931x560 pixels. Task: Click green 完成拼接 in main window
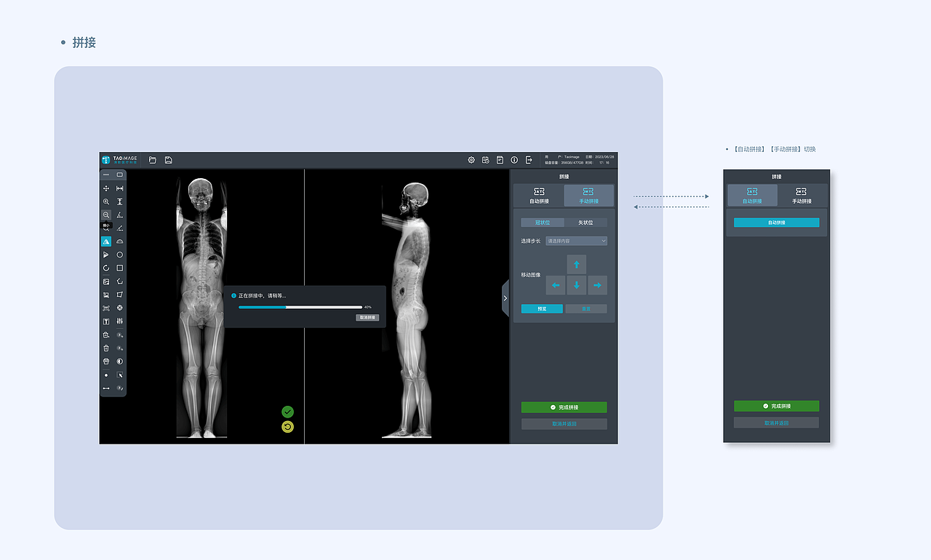564,407
